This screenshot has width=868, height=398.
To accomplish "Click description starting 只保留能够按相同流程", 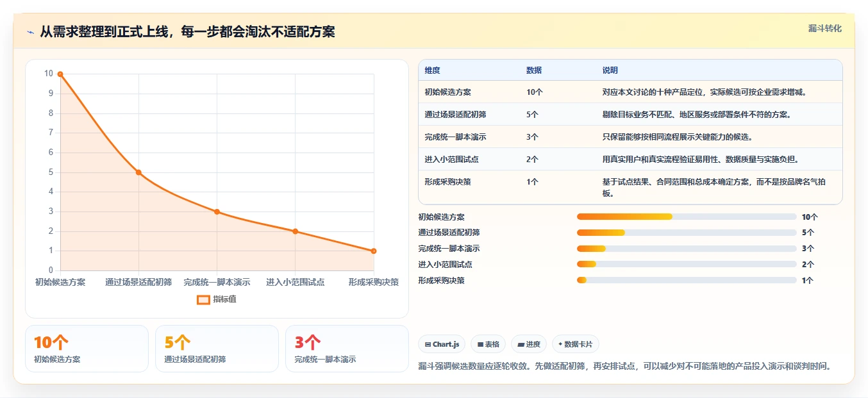I will pyautogui.click(x=677, y=137).
